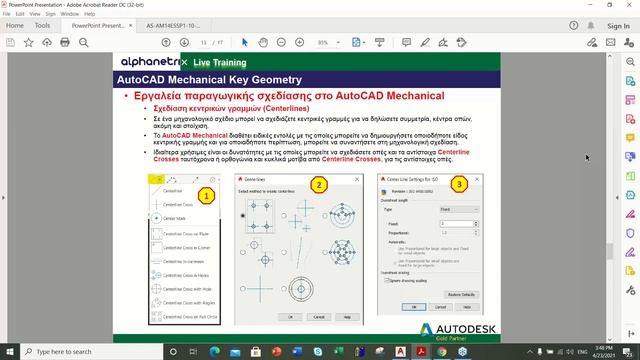Switch to the AS-AM14ESSP1-10 document tab
Viewport: 640px width, 360px height.
point(173,25)
